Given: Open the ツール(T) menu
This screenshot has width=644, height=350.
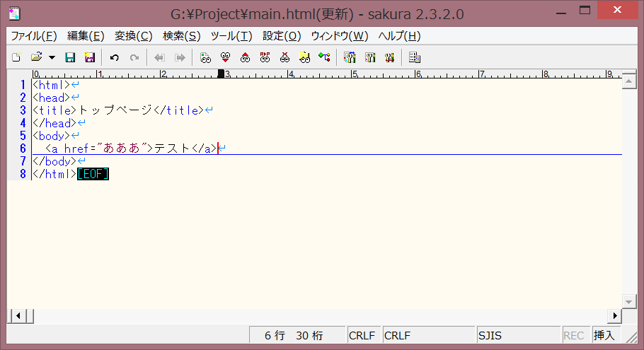Looking at the screenshot, I should click(231, 36).
